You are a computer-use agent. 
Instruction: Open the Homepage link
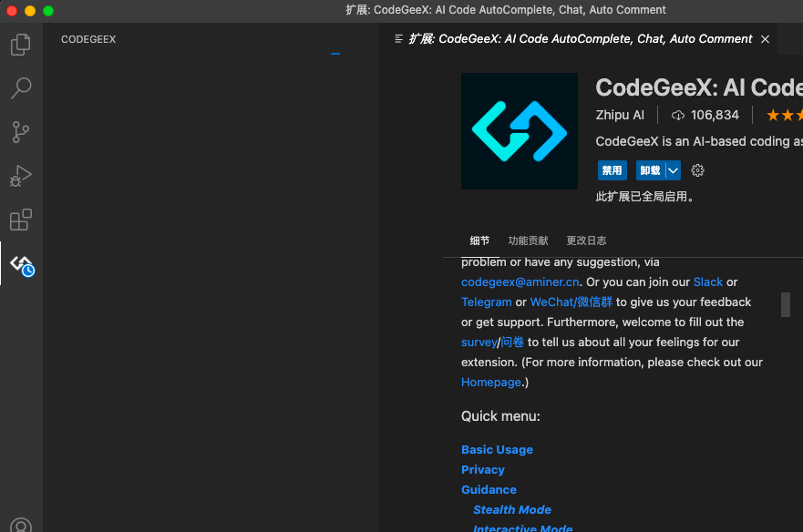(x=490, y=382)
